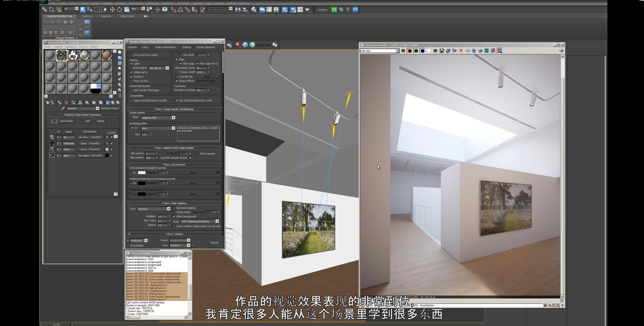
Task: Click the Gamma value field
Action: click(163, 225)
